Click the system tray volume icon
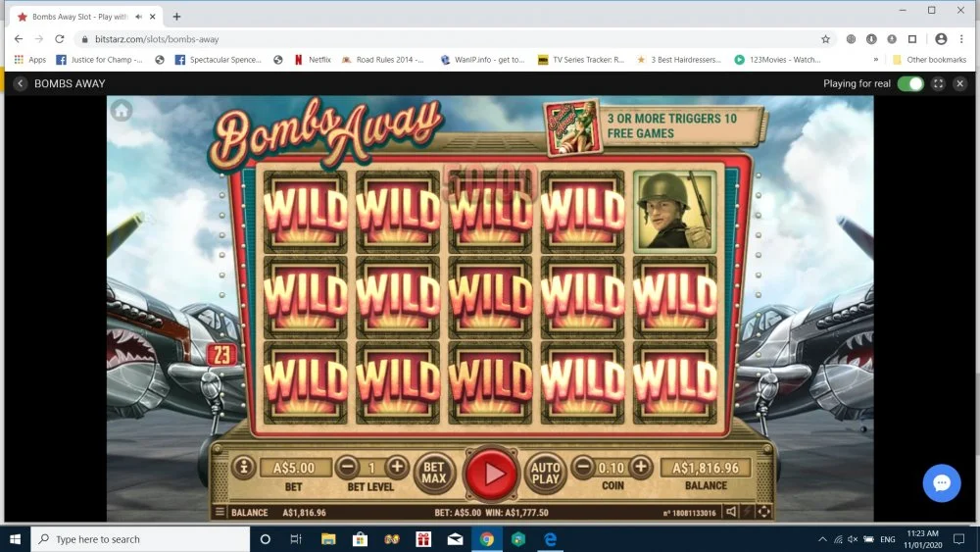The image size is (980, 552). tap(854, 539)
